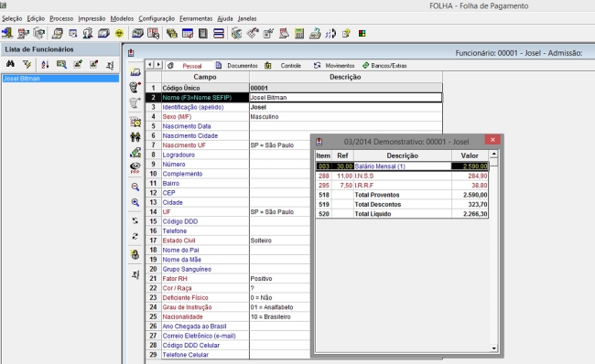
Task: Click the two-people dependents icon in side toolbar
Action: point(135,136)
